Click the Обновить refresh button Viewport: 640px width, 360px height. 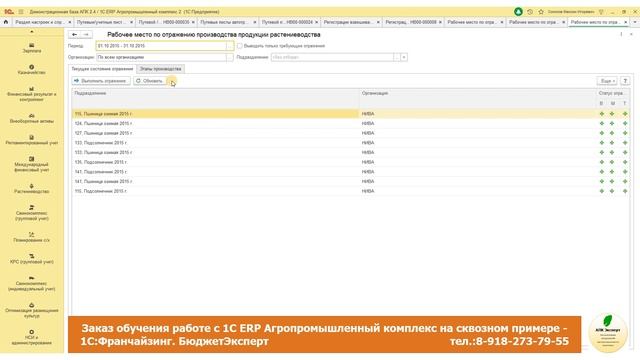coord(150,81)
